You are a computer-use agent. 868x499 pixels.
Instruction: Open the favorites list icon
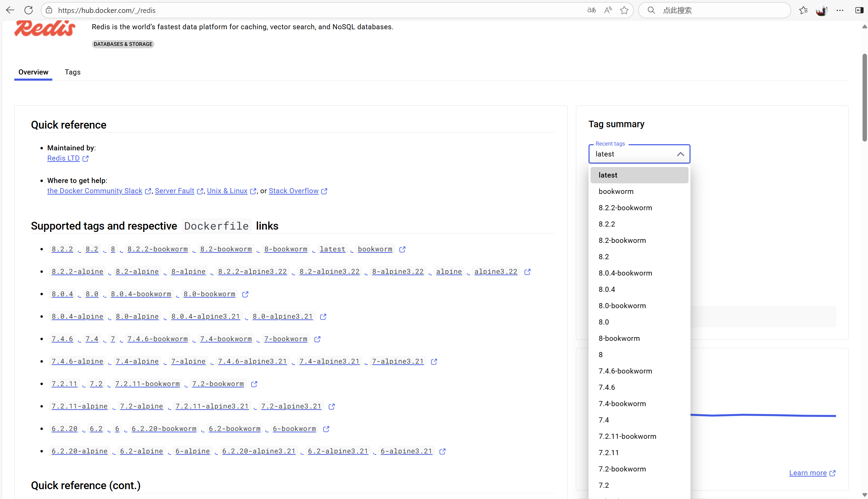pos(803,10)
